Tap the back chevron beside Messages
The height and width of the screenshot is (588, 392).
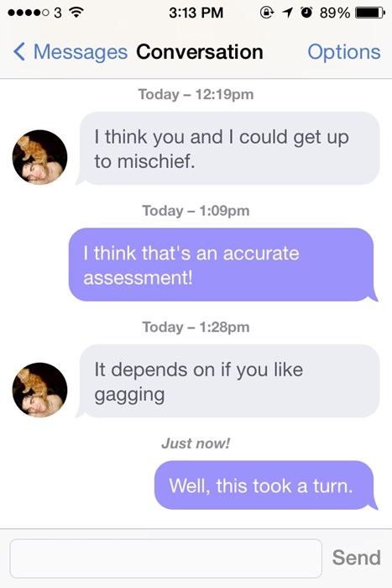pos(19,51)
